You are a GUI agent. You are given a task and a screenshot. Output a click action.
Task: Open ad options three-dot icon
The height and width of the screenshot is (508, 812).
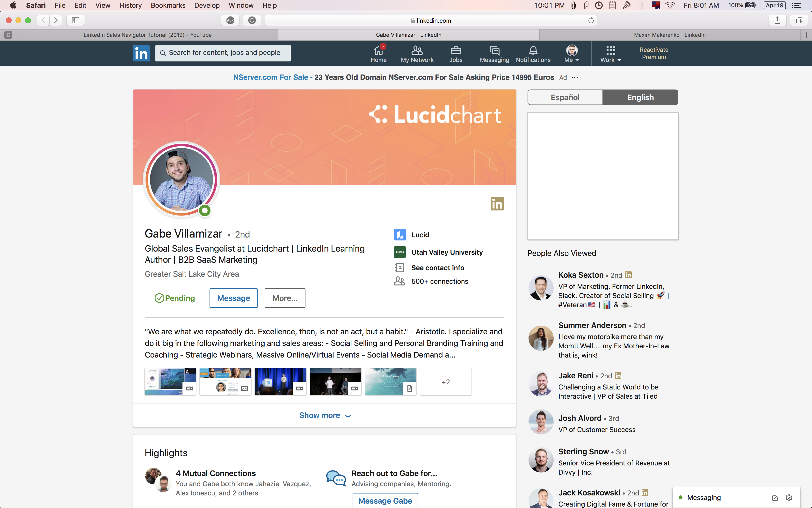(x=575, y=78)
